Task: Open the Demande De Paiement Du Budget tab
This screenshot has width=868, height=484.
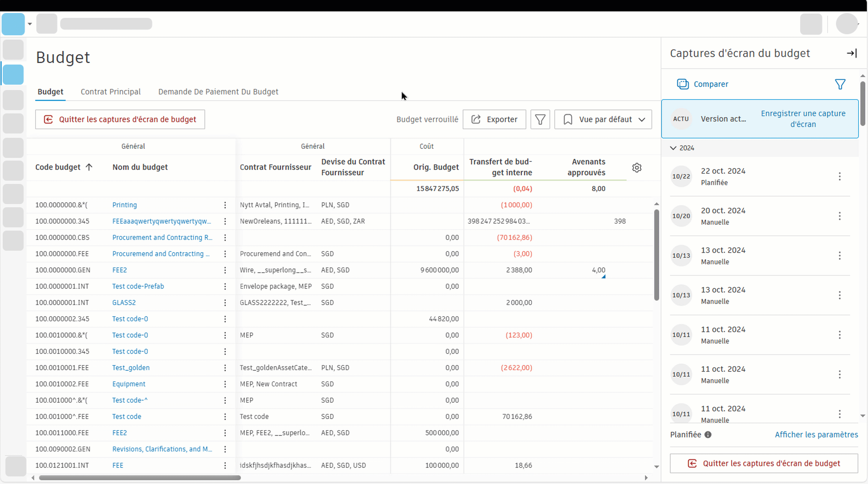Action: pos(218,92)
